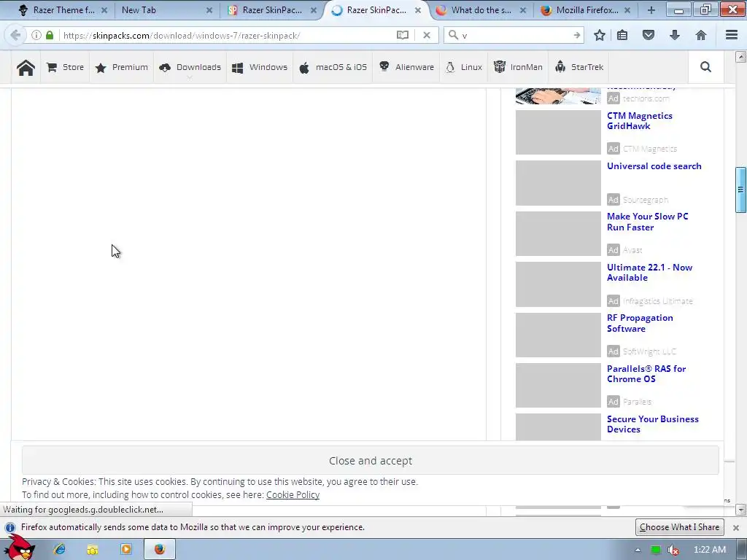This screenshot has height=560, width=747.
Task: Click the search go arrow
Action: click(576, 35)
